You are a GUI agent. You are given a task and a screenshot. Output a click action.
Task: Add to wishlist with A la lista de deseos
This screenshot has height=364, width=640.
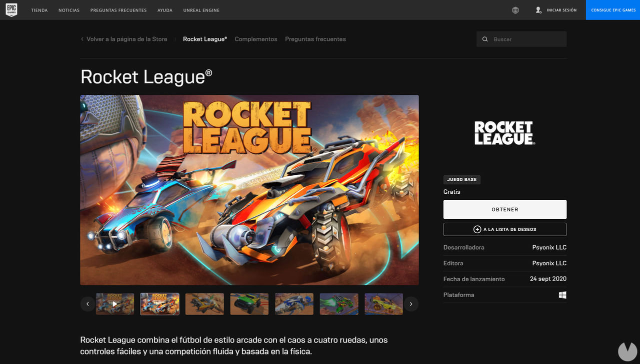(505, 229)
